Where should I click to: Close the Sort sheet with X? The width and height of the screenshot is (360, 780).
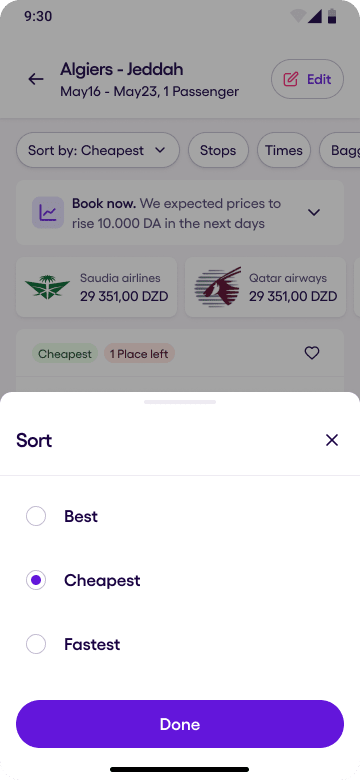click(332, 440)
